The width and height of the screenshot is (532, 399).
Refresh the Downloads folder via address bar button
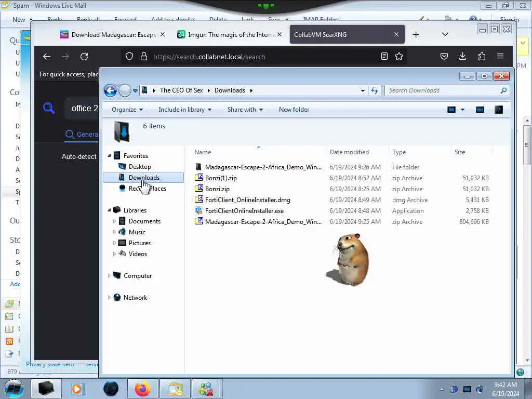pos(375,90)
